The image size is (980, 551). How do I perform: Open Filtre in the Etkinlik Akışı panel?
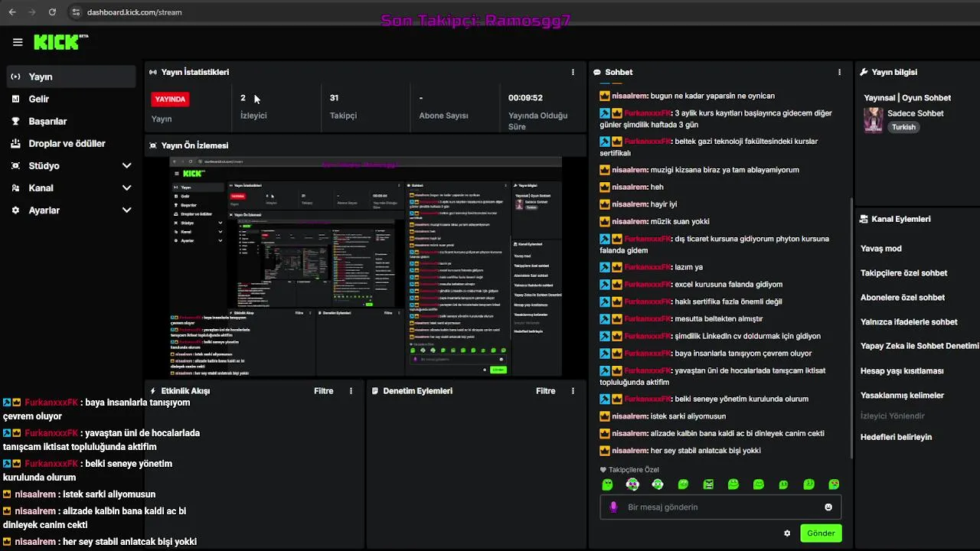pos(324,390)
